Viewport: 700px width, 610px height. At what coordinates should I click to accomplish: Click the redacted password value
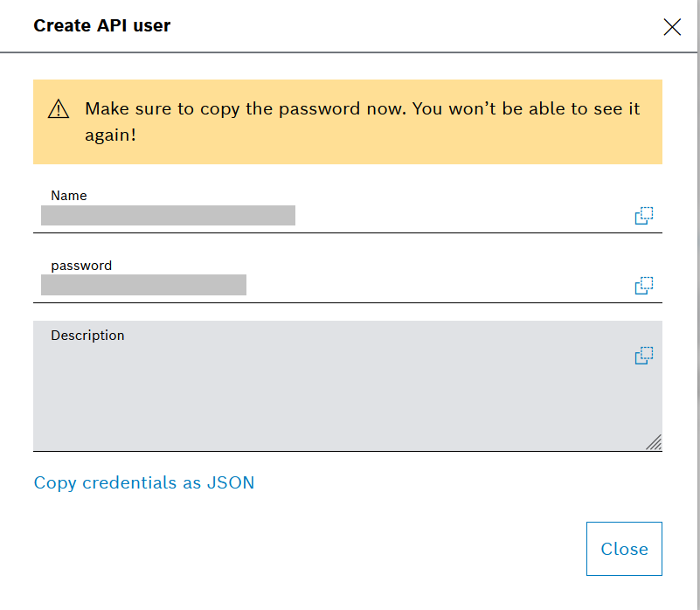(x=143, y=285)
